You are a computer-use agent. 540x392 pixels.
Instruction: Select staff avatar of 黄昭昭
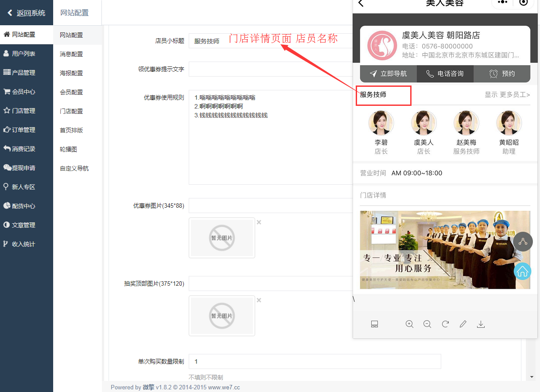[x=509, y=123]
